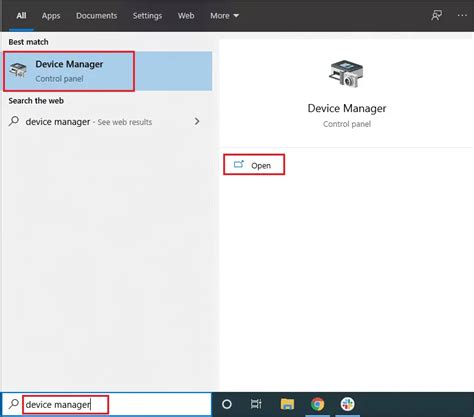Select Device Manager best match result
The height and width of the screenshot is (417, 474).
(x=107, y=71)
